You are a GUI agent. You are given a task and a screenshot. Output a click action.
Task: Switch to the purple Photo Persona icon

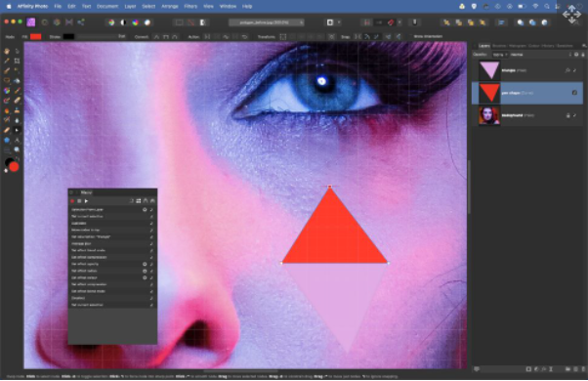tap(30, 22)
